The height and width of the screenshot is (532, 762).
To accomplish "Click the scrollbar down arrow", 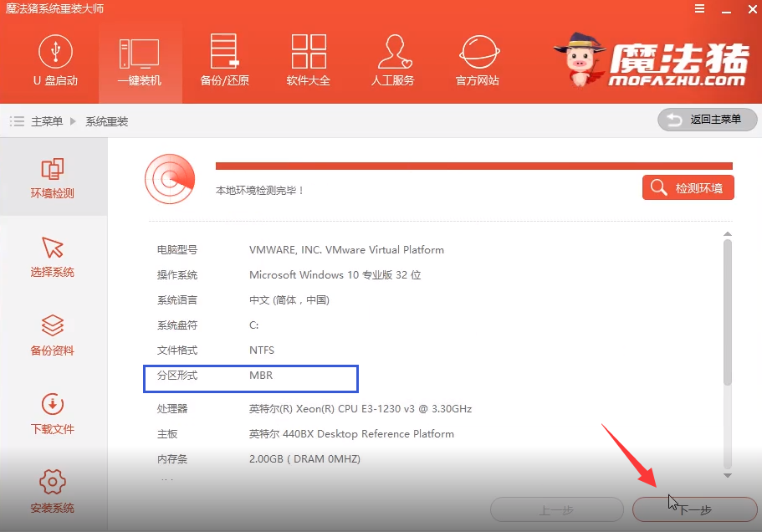I will [727, 475].
